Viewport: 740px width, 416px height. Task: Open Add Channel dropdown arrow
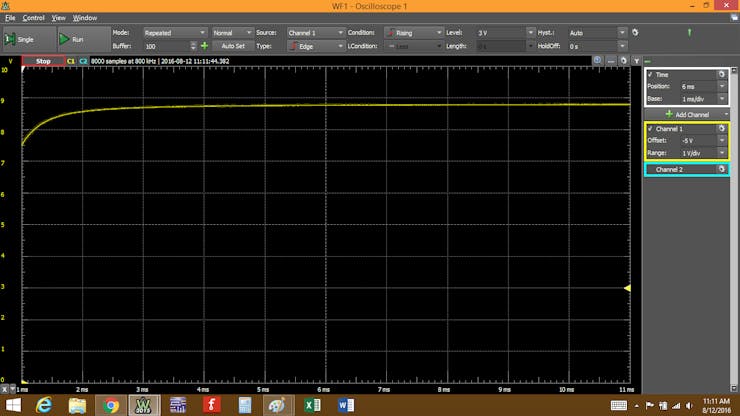pos(725,115)
